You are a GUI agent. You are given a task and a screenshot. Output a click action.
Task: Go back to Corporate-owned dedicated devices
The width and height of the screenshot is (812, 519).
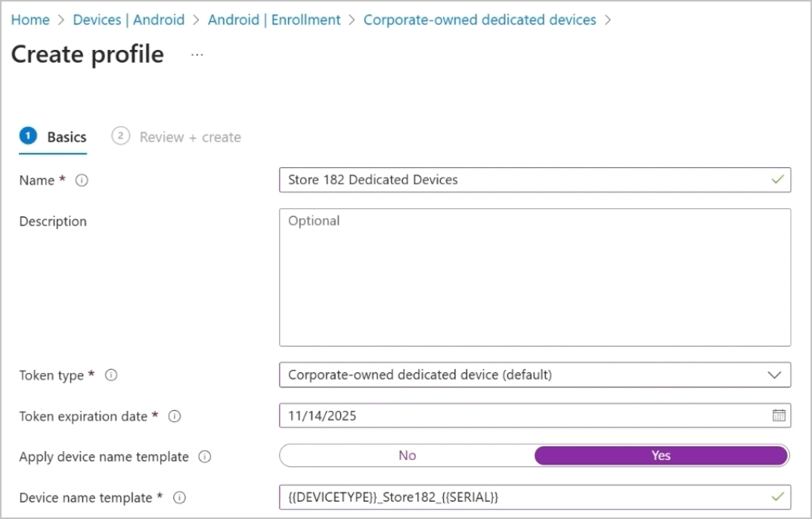click(481, 20)
